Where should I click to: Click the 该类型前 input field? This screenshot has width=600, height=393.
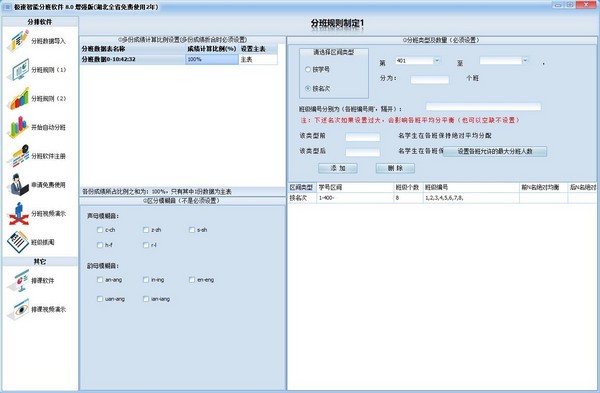pos(362,137)
